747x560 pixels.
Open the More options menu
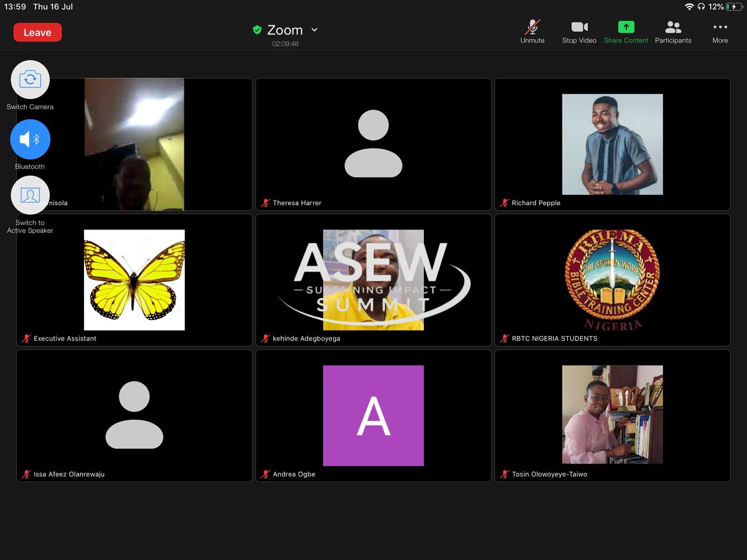(x=720, y=32)
